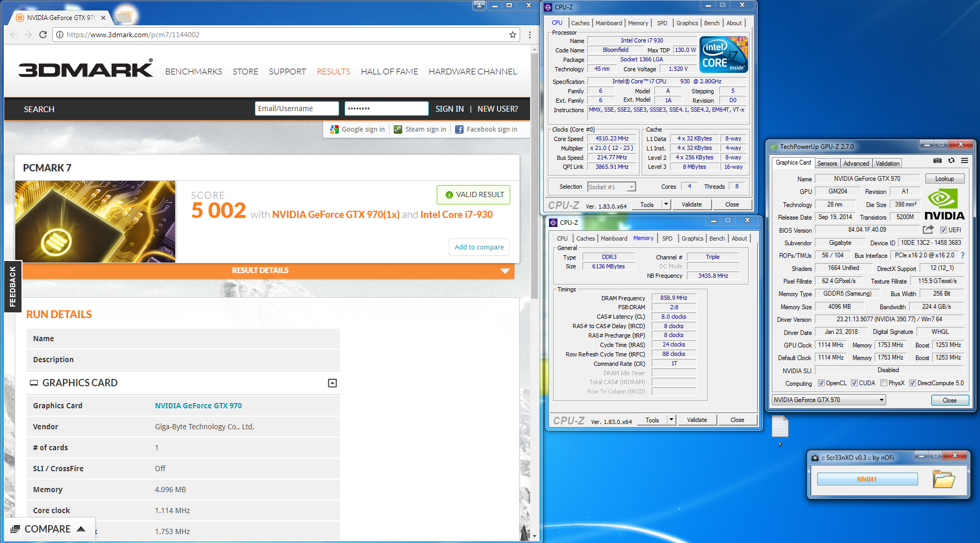Image resolution: width=980 pixels, height=543 pixels.
Task: Bookmark this page with star icon
Action: click(x=513, y=35)
